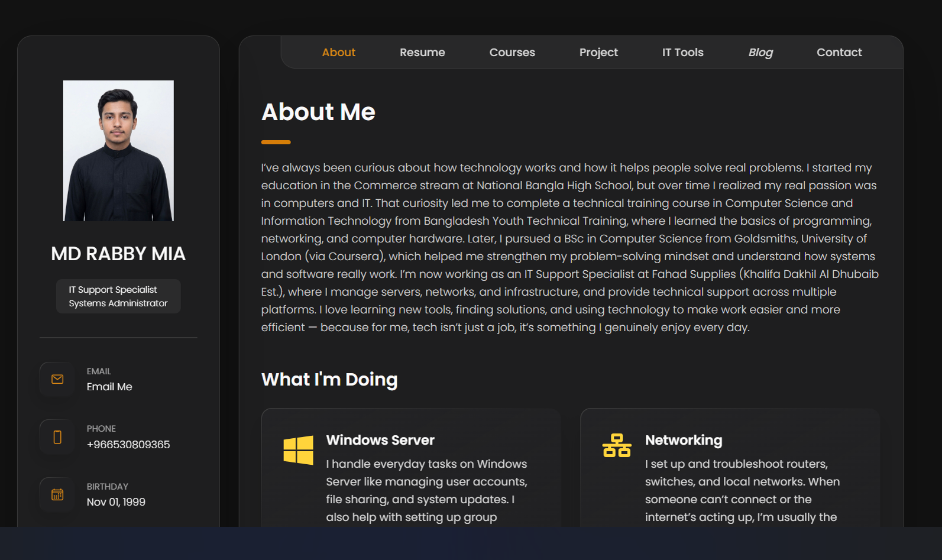This screenshot has width=942, height=560.
Task: Click the birthday calendar icon
Action: (57, 494)
